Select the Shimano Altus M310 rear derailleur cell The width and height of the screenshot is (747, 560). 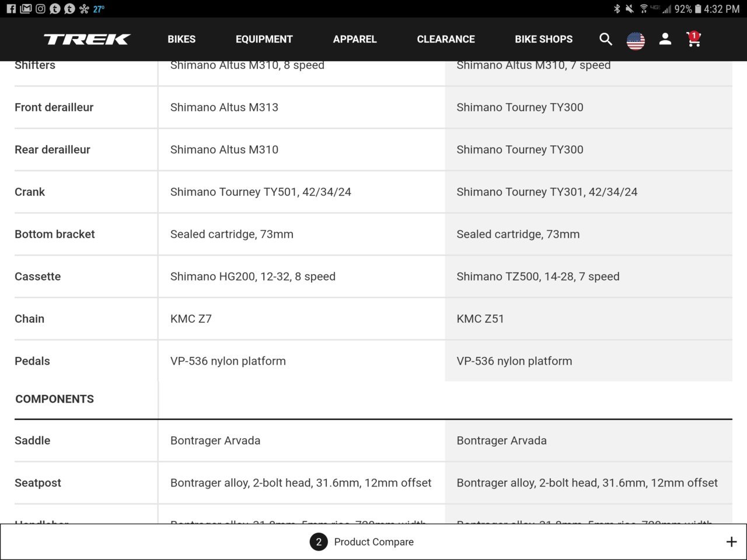(x=302, y=149)
